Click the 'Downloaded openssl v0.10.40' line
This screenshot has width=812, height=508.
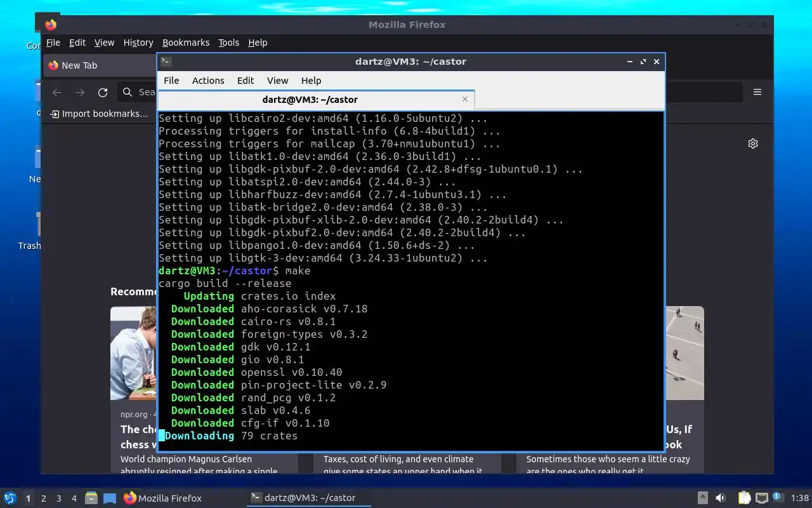[256, 372]
